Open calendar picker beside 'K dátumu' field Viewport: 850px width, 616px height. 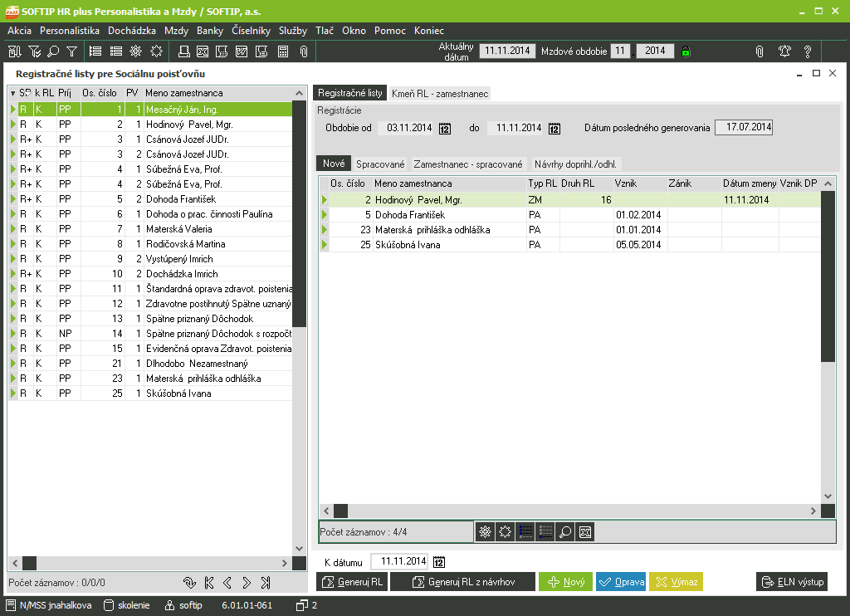pyautogui.click(x=440, y=562)
